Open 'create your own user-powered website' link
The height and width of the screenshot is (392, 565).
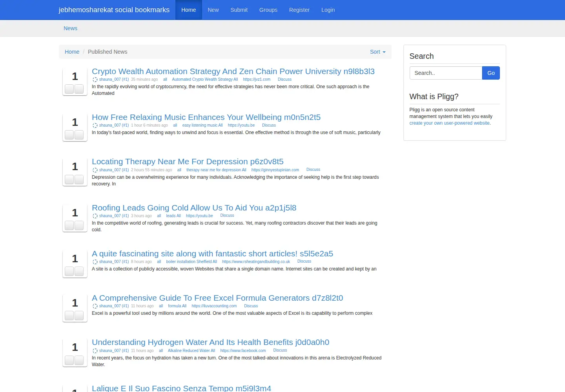(449, 123)
